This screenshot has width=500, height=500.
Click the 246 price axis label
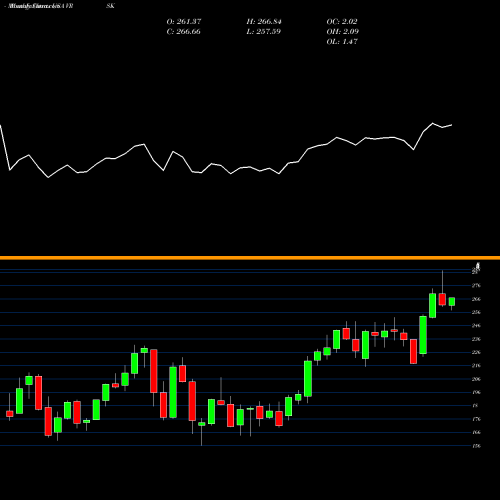coord(476,326)
